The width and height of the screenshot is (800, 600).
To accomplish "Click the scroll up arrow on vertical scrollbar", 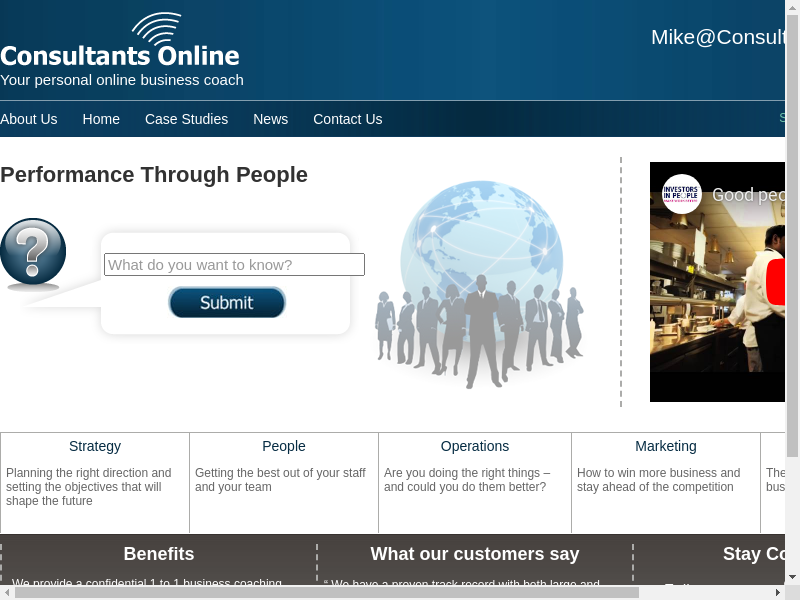I will 792,8.
